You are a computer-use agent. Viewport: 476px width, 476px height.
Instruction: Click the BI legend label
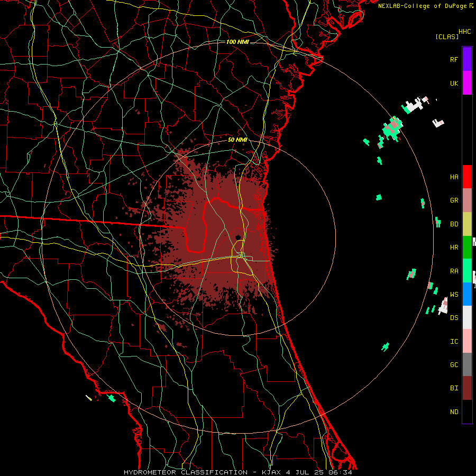point(454,388)
